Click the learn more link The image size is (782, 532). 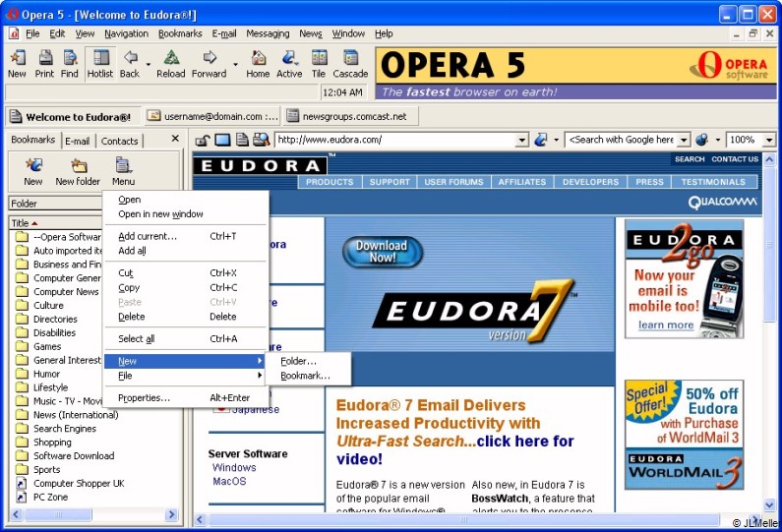pyautogui.click(x=666, y=325)
